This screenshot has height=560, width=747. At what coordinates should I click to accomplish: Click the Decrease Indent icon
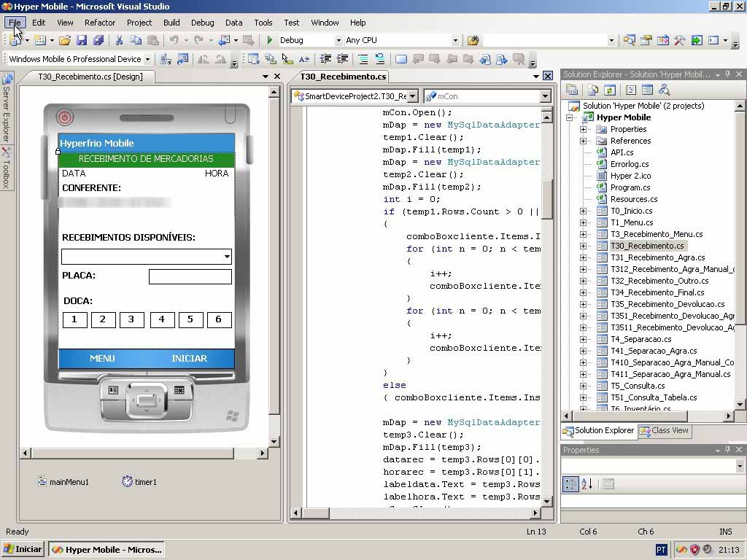tap(325, 59)
